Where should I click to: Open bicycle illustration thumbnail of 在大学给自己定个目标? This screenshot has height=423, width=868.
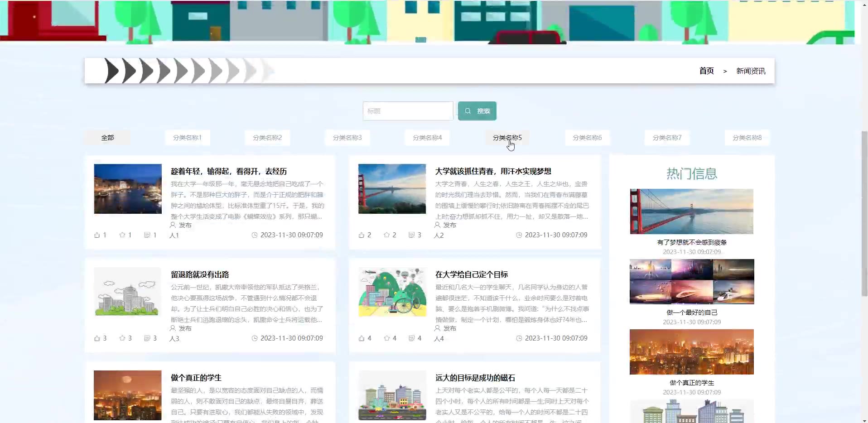tap(392, 292)
